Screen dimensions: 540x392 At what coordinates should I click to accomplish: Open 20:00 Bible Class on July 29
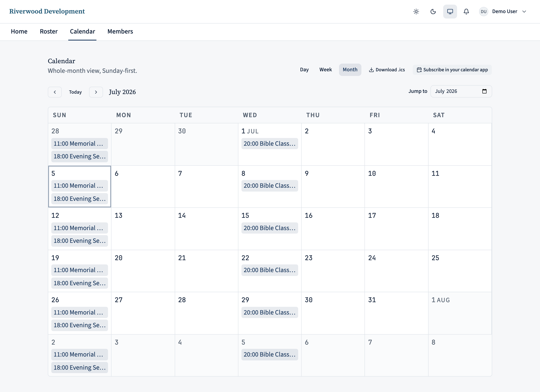[x=270, y=313]
